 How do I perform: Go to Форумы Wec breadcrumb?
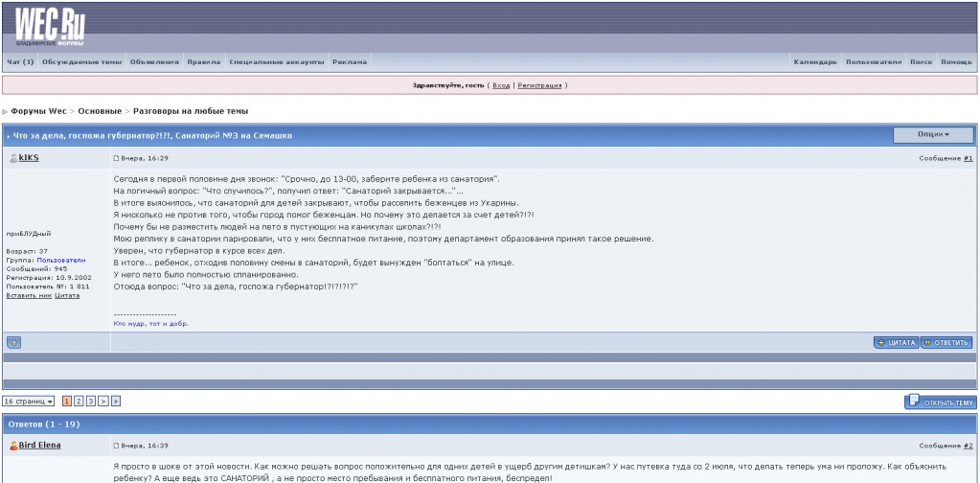(38, 111)
